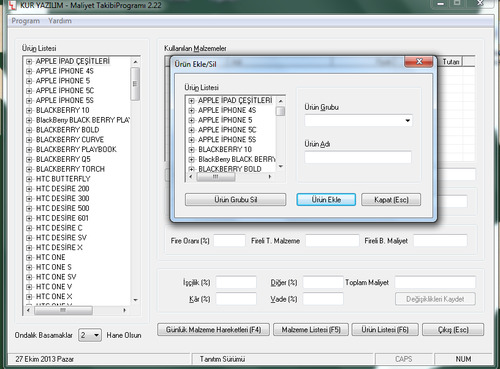Select HTC DESİRE 300 item
This screenshot has width=500, height=369.
point(62,198)
